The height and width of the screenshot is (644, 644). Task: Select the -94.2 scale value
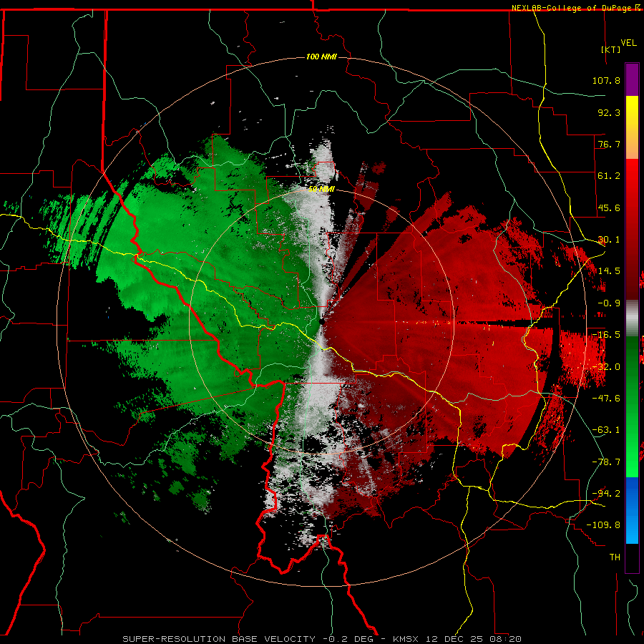606,493
